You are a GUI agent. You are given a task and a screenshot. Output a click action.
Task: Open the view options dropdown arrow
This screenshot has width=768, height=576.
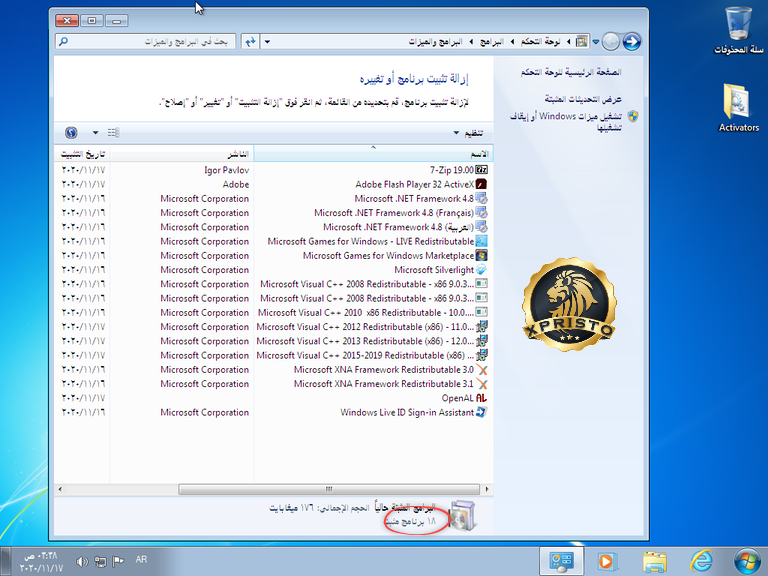(96, 132)
